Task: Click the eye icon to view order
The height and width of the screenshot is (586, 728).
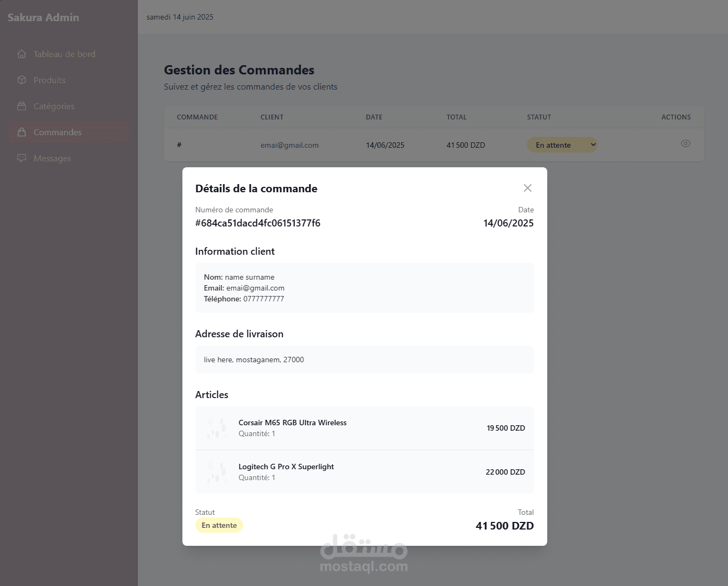Action: coord(685,144)
